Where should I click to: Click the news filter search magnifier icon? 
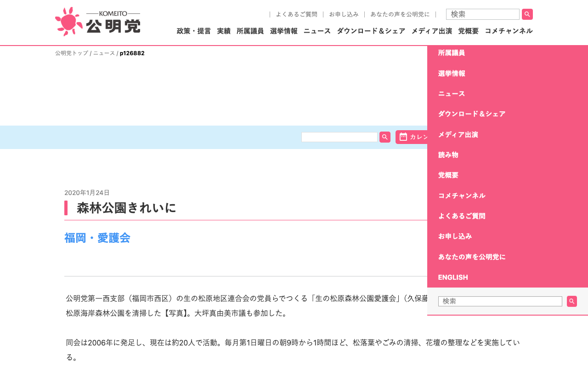point(385,137)
